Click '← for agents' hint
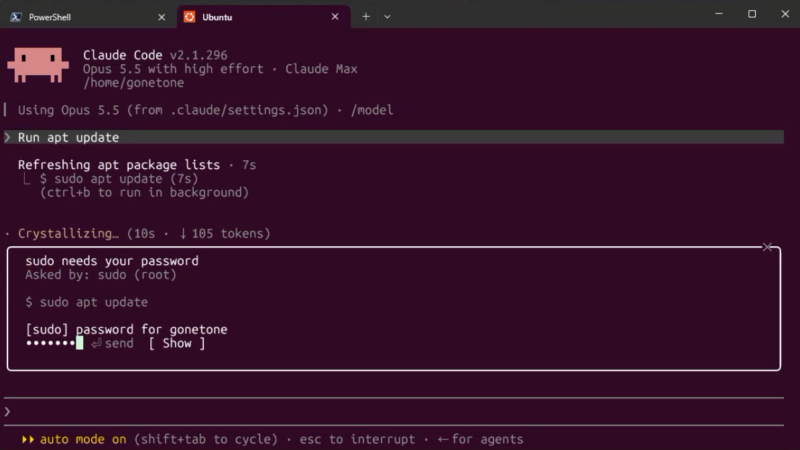Viewport: 800px width, 450px height. 480,439
